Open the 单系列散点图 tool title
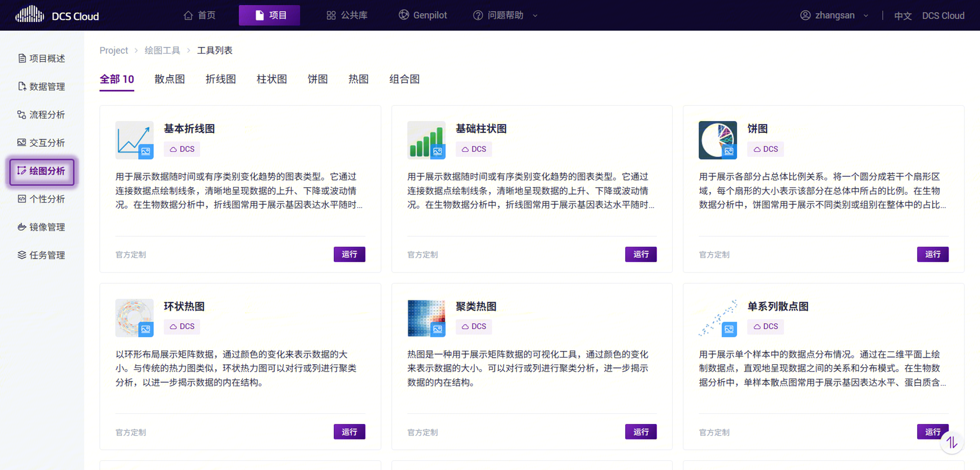980x470 pixels. [778, 306]
